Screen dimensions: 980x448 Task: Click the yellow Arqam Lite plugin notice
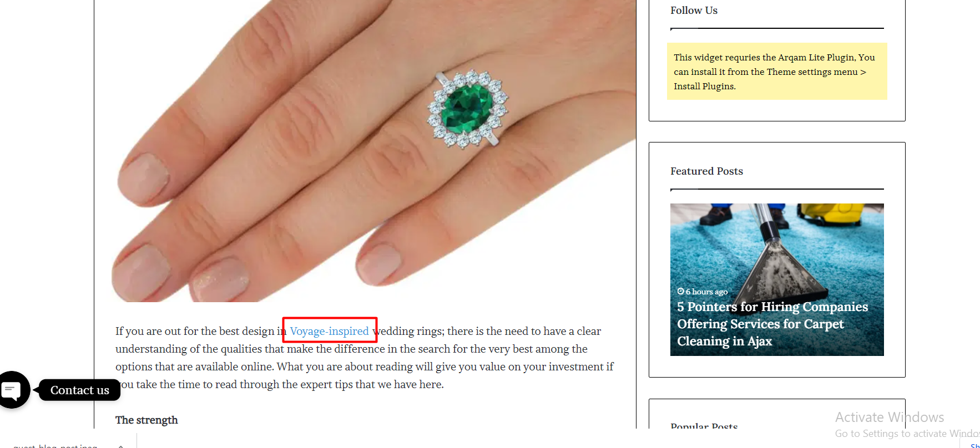point(777,72)
